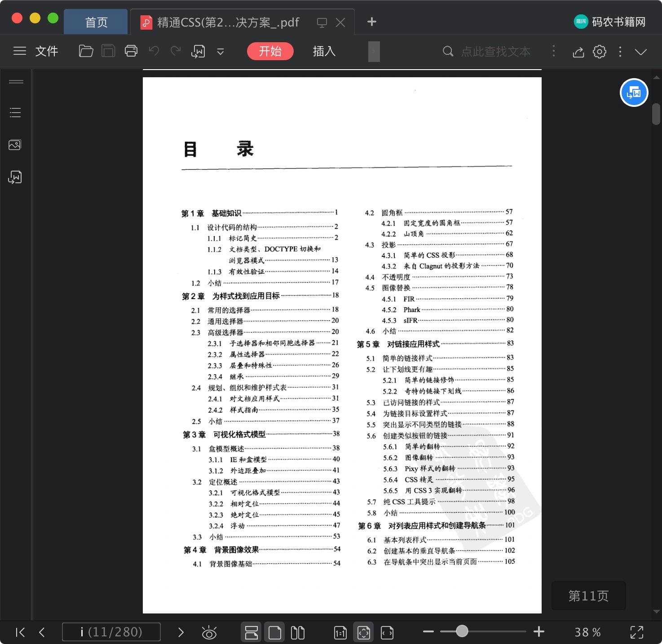Select the 开始 tab
This screenshot has height=644, width=662.
point(270,51)
